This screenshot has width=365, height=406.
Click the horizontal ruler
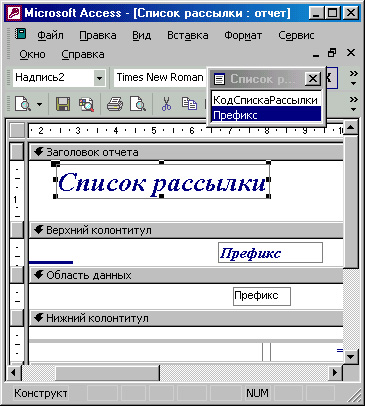point(186,130)
